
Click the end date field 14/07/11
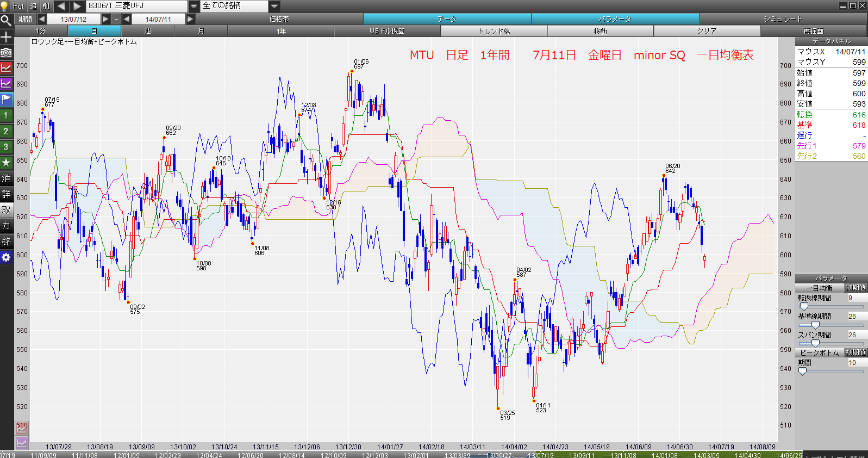pos(158,19)
